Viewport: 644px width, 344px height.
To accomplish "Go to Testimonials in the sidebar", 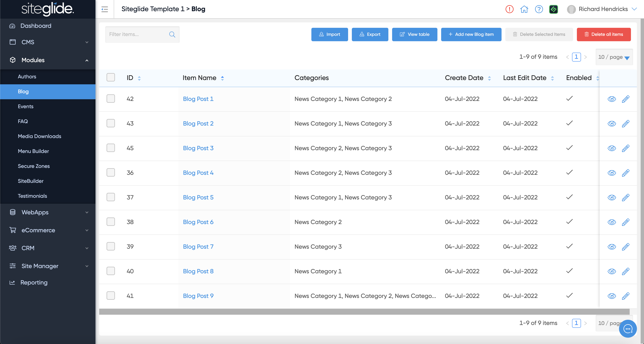I will click(x=32, y=196).
